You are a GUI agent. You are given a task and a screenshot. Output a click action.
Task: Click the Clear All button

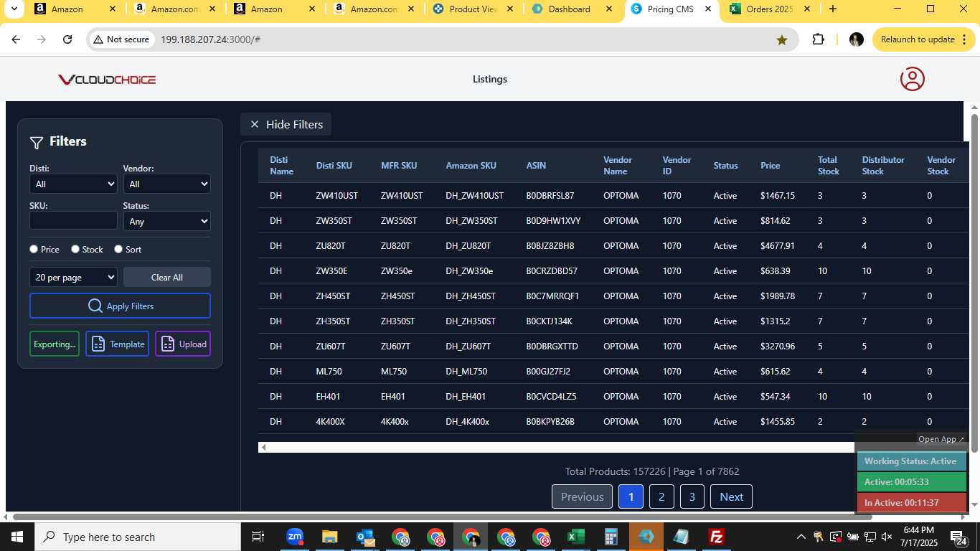click(167, 277)
